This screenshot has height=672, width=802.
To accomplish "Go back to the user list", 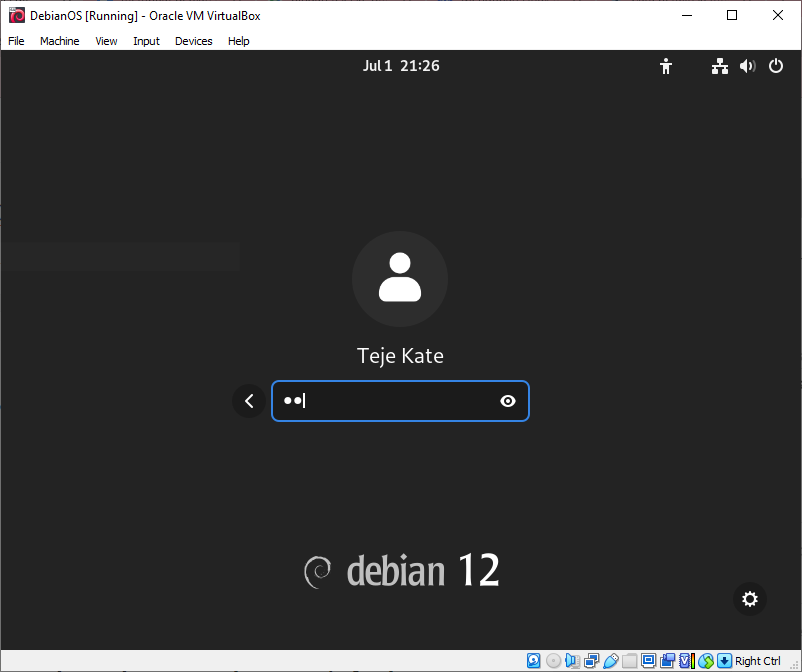I will pos(249,401).
